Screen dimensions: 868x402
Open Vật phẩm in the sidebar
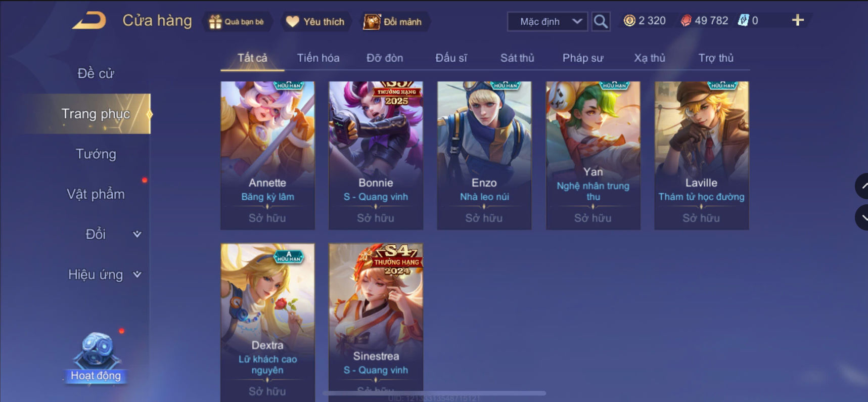96,194
